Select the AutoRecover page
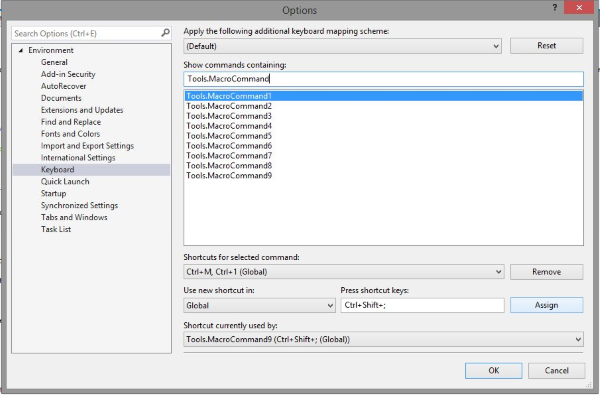This screenshot has width=600, height=396. pos(64,86)
